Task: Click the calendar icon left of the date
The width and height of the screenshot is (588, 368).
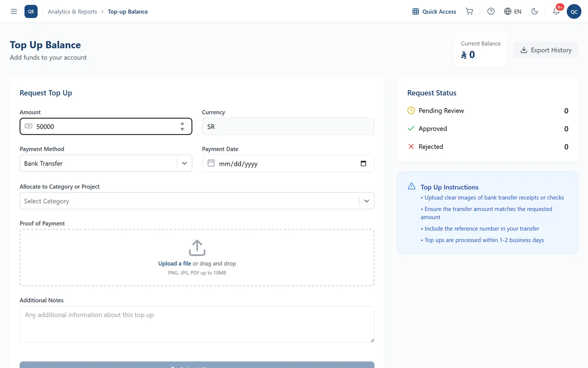Action: click(211, 163)
